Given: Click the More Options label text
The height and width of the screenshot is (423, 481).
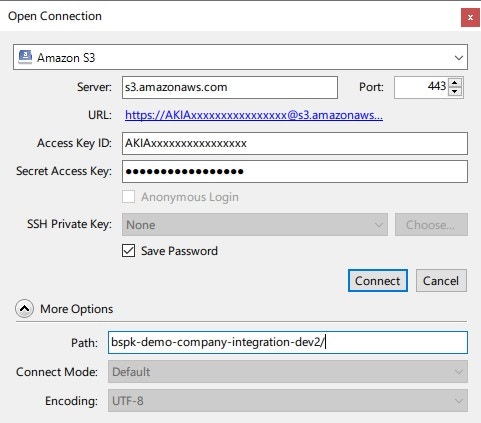Looking at the screenshot, I should point(77,309).
